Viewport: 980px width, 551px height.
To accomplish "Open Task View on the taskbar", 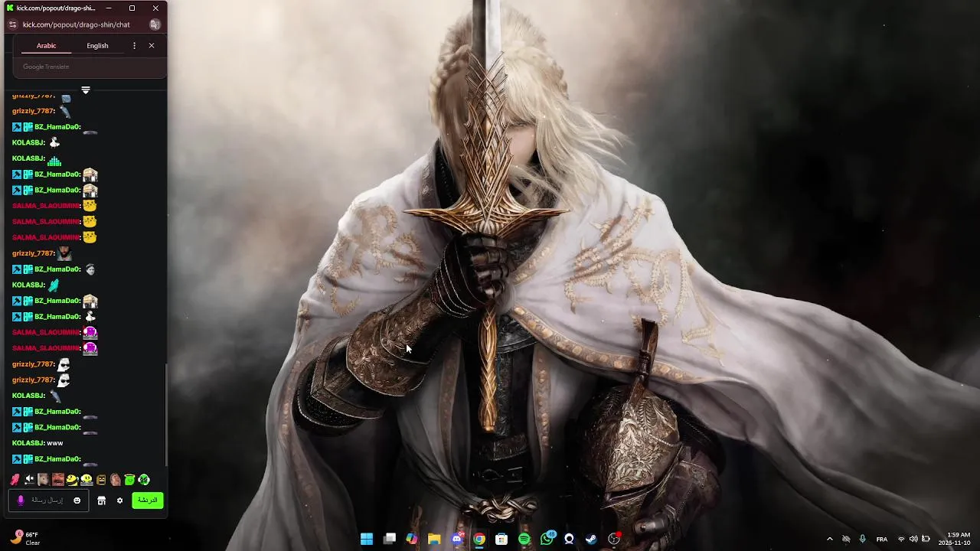I will point(390,539).
